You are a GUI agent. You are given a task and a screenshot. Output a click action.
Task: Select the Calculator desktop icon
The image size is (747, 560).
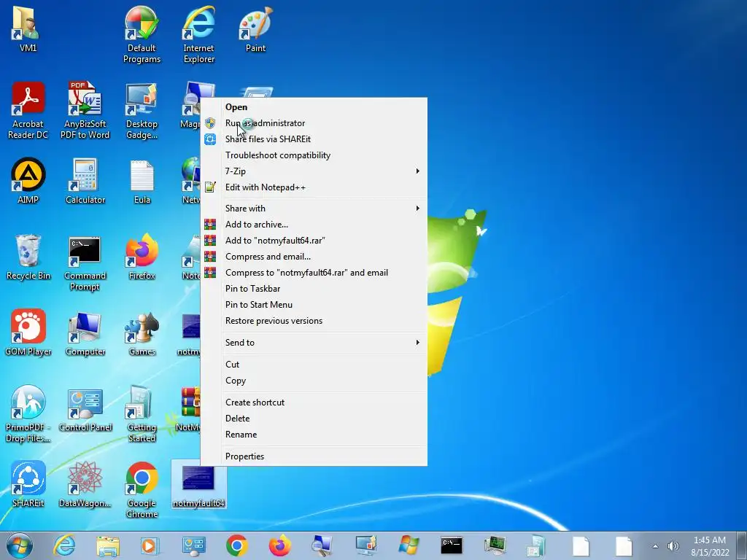point(85,181)
